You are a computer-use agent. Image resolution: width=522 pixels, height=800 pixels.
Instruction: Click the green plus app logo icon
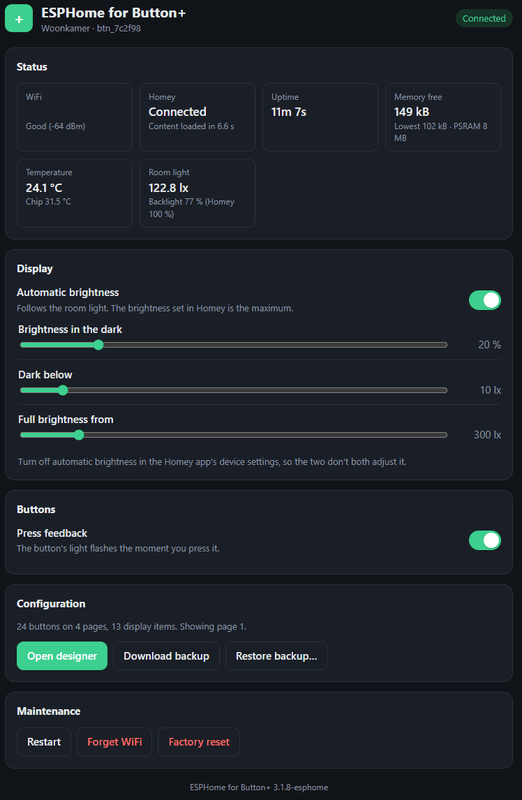(x=19, y=19)
